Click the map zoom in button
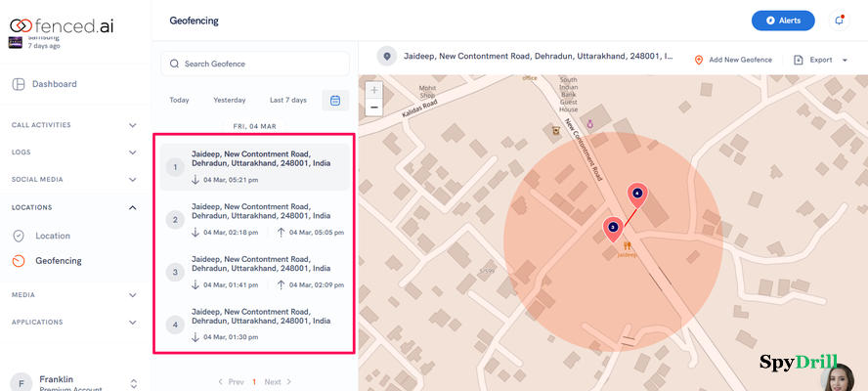The width and height of the screenshot is (868, 391). 374,89
